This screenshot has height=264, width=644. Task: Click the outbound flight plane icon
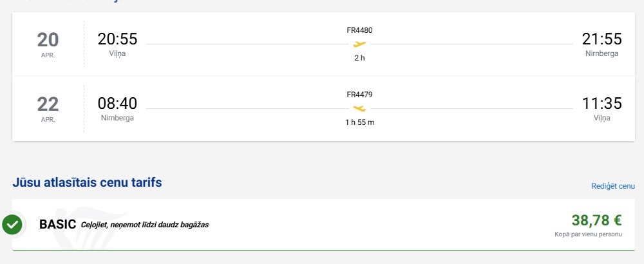click(359, 44)
